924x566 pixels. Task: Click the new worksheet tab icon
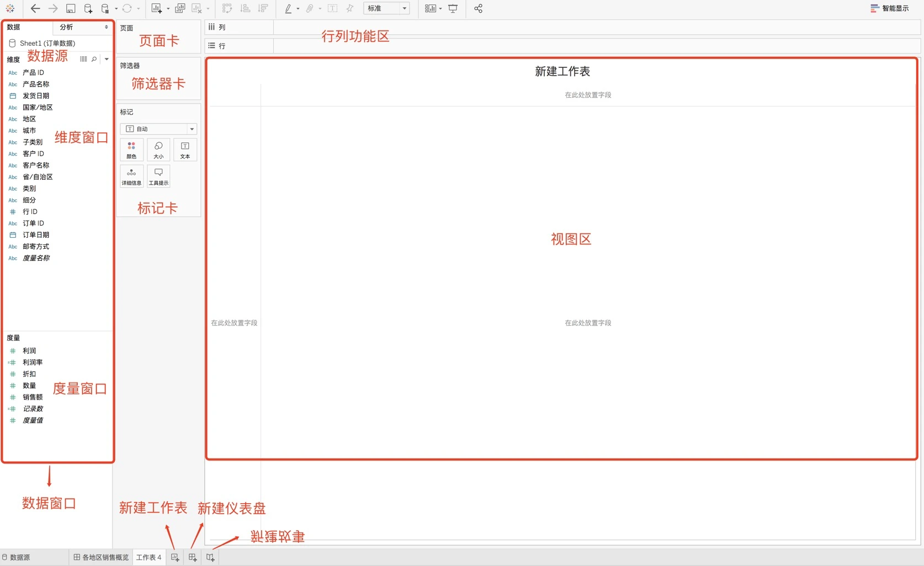coord(175,558)
